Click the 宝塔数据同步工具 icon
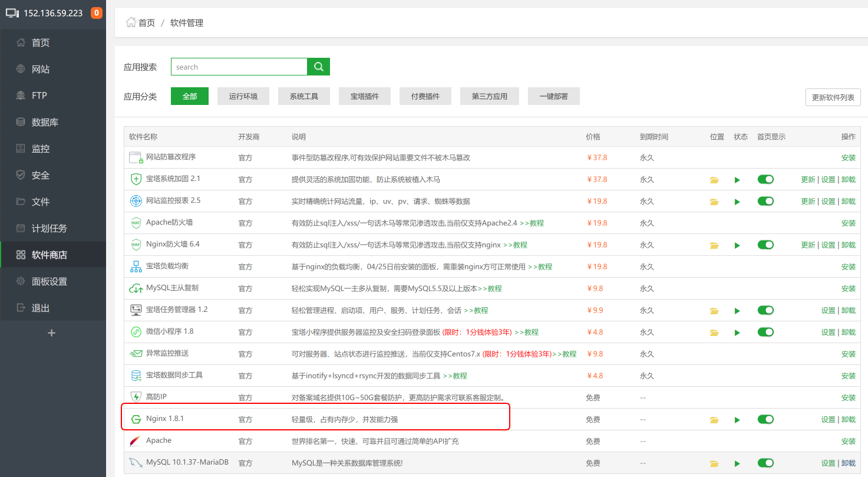The width and height of the screenshot is (868, 477). point(136,376)
